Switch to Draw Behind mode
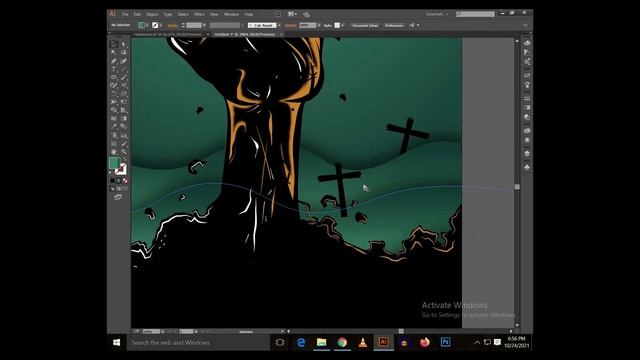 point(119,189)
